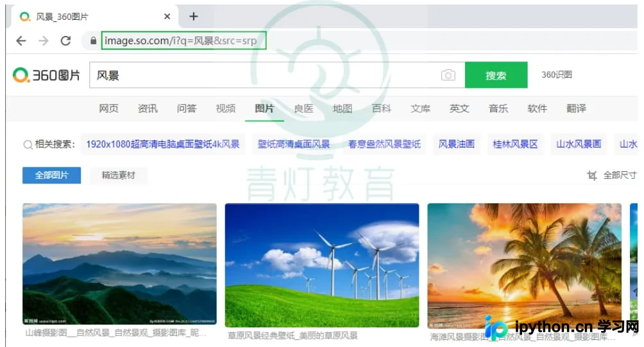Close the 风景_360图片 tab
Viewport: 644px width, 347px height.
[x=167, y=17]
